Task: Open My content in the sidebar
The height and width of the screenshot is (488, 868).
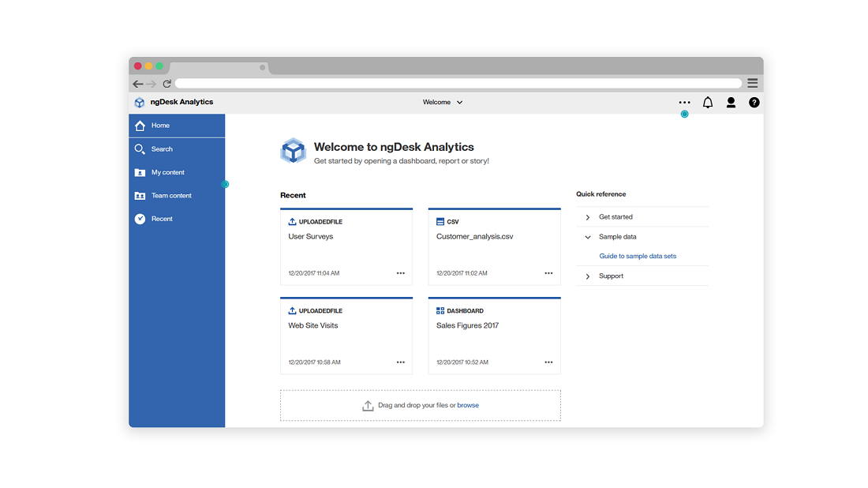Action: 177,172
